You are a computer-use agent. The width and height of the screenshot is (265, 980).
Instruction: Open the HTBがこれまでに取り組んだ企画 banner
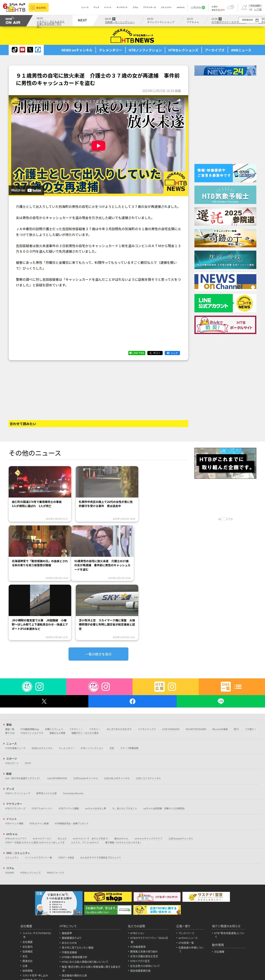point(225,463)
